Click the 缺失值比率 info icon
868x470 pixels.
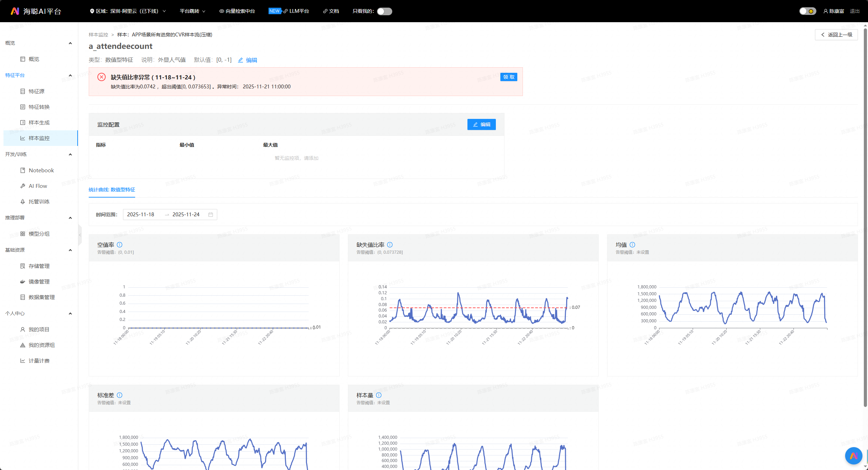click(x=390, y=245)
